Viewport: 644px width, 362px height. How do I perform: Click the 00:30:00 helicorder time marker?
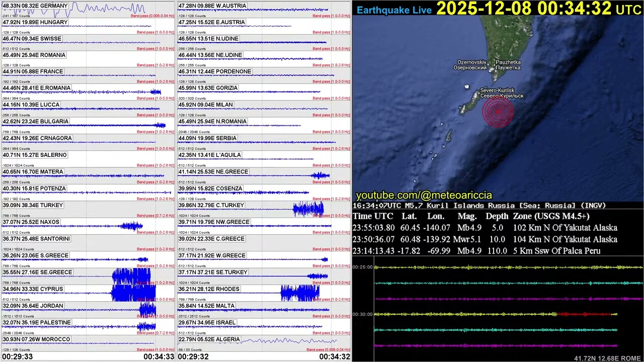[x=363, y=314]
